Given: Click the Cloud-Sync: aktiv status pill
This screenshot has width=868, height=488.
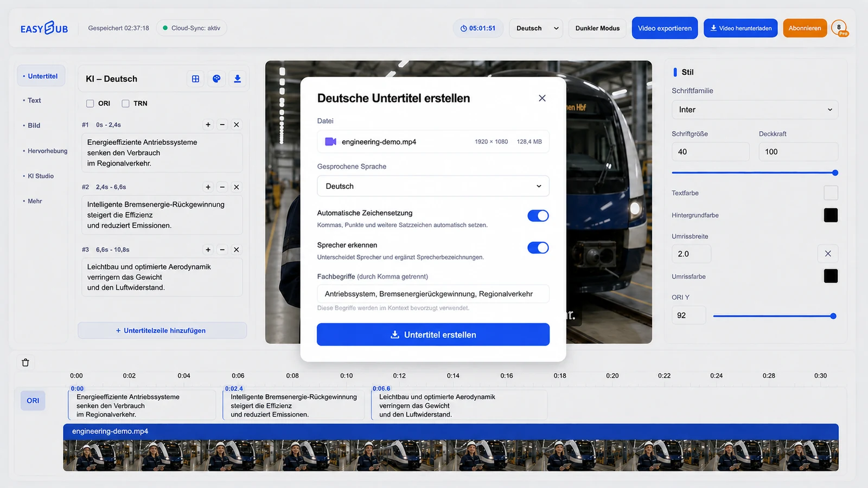Looking at the screenshot, I should (x=192, y=28).
